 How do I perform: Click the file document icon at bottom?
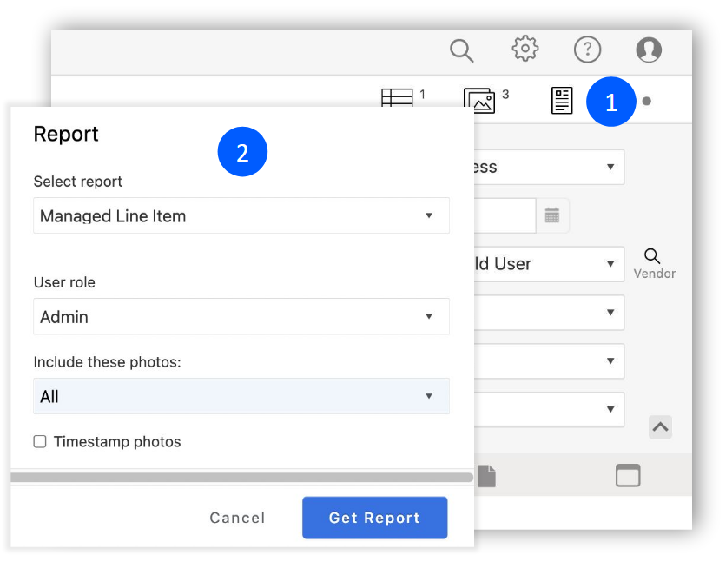pyautogui.click(x=486, y=475)
